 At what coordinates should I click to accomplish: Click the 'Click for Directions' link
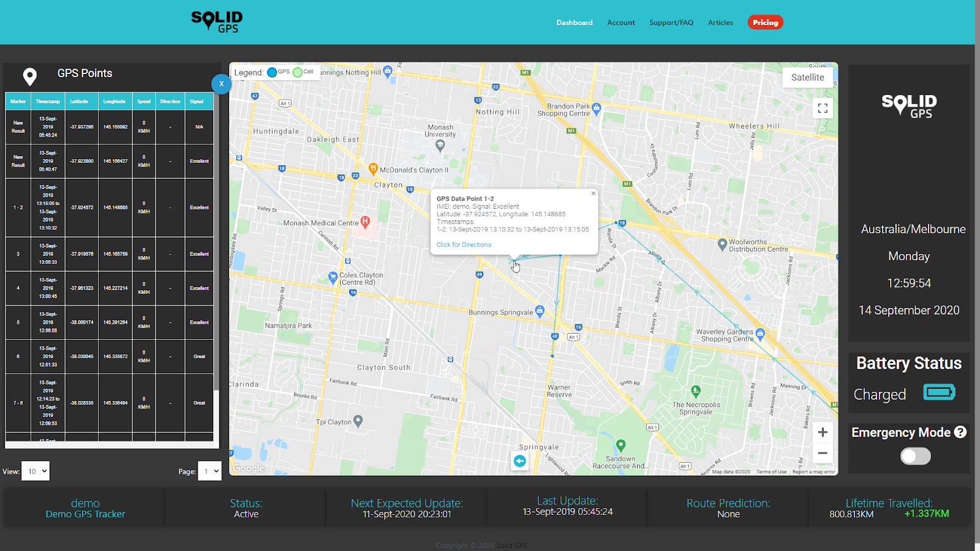coord(464,245)
